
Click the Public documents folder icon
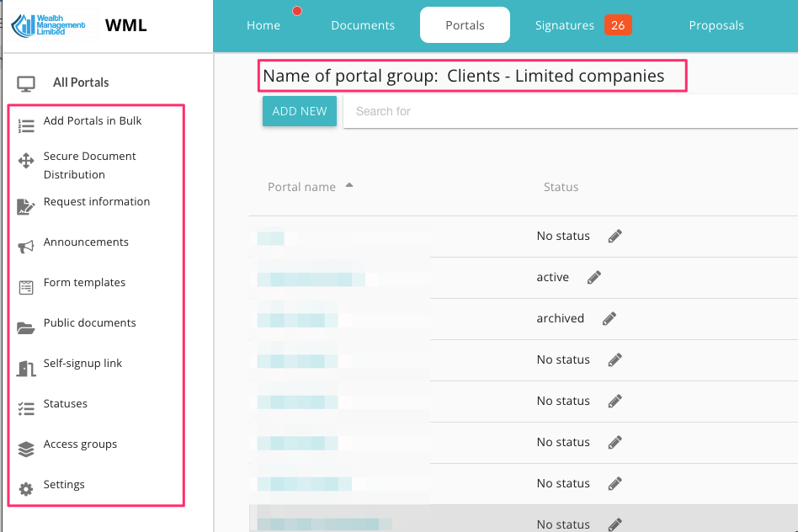26,327
